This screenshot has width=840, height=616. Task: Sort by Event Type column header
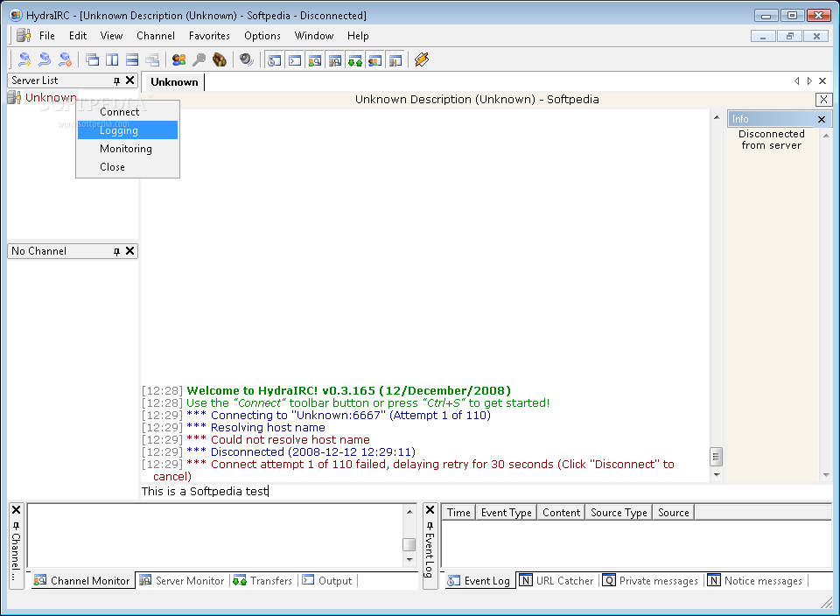pos(507,513)
